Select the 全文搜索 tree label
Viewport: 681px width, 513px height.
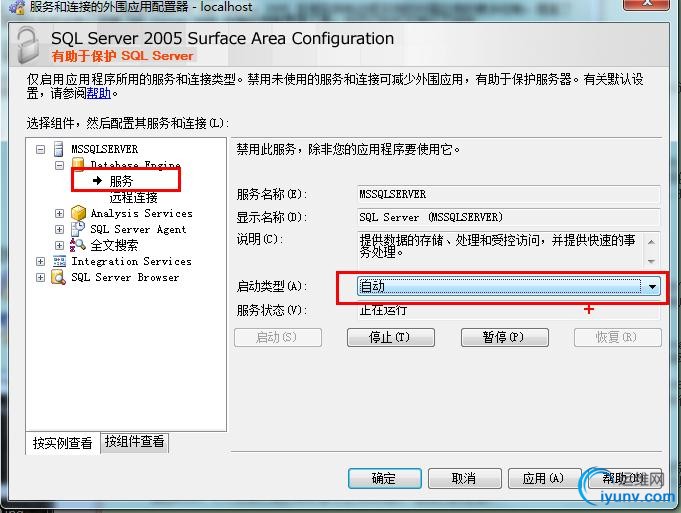[114, 245]
